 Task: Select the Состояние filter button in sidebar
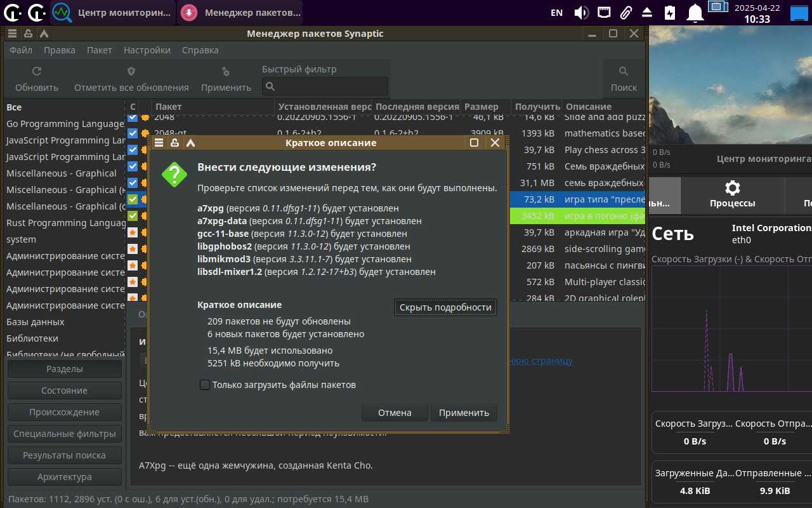65,391
